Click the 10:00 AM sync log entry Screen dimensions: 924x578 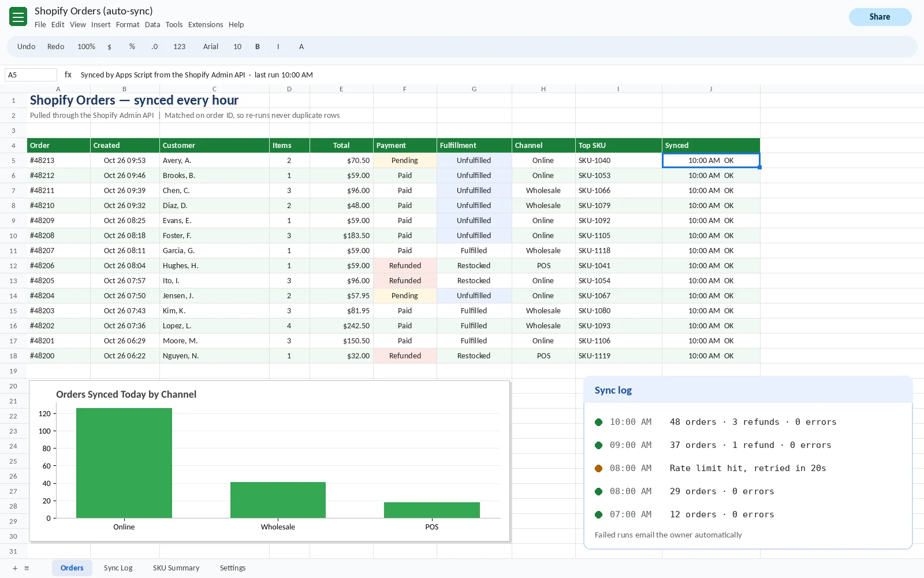tap(716, 422)
